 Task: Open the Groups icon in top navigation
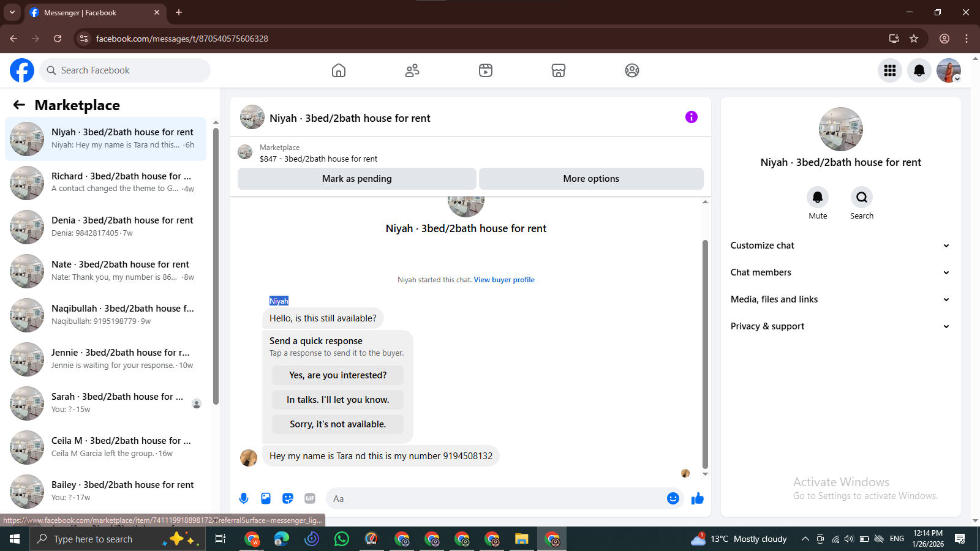632,70
